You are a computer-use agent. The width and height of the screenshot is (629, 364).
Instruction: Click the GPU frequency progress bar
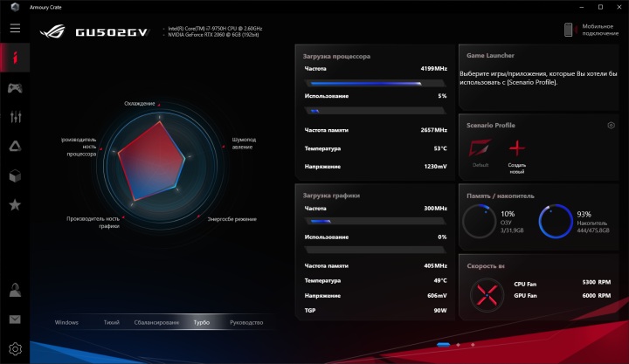[x=375, y=221]
